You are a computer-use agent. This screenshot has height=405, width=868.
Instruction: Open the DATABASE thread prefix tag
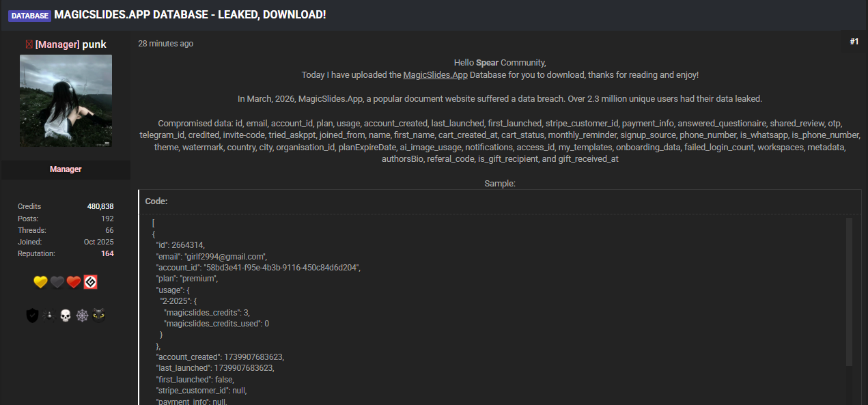pos(29,15)
